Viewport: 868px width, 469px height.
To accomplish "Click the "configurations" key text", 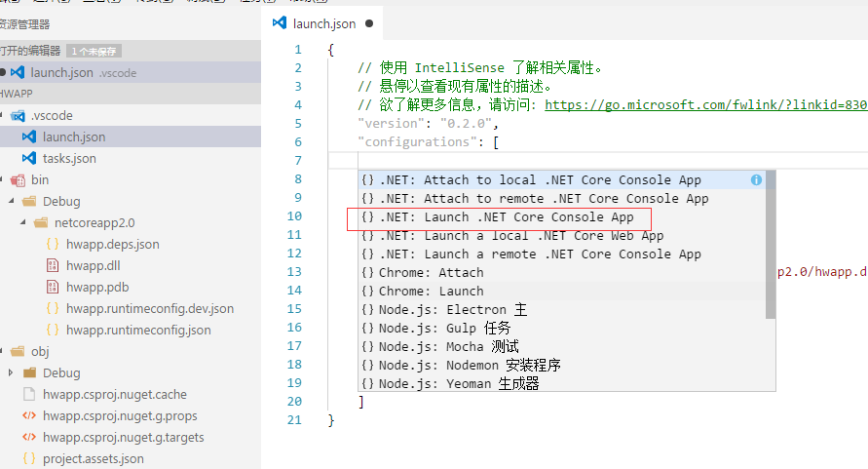I will 417,142.
